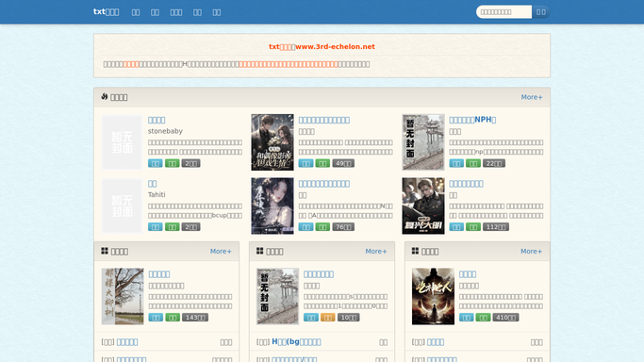Click the chapter badge in Tahiti's row
This screenshot has width=644, height=362.
point(191,227)
